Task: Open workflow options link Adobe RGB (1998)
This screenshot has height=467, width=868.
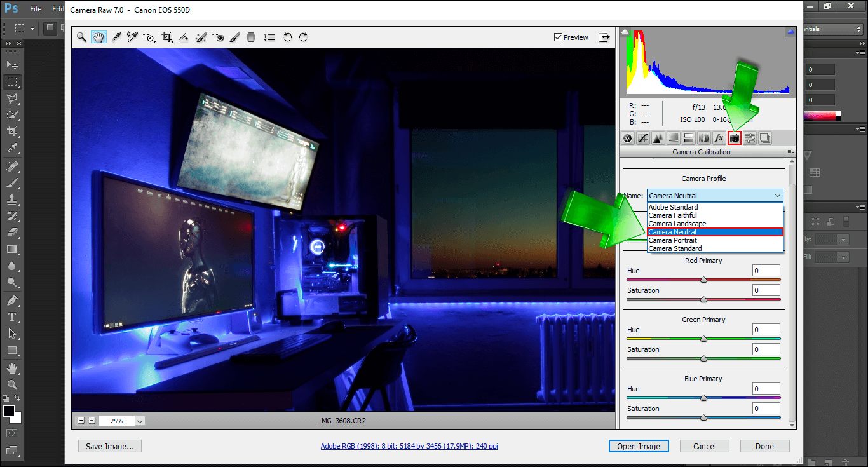Action: coord(409,446)
